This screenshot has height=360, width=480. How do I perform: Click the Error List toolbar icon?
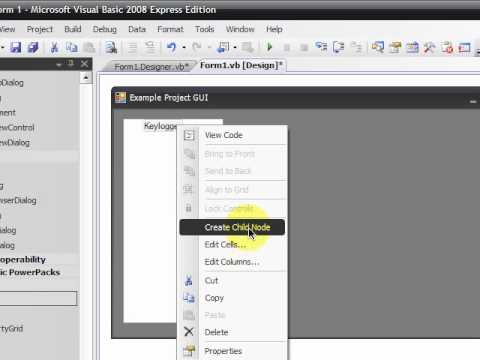(x=447, y=48)
